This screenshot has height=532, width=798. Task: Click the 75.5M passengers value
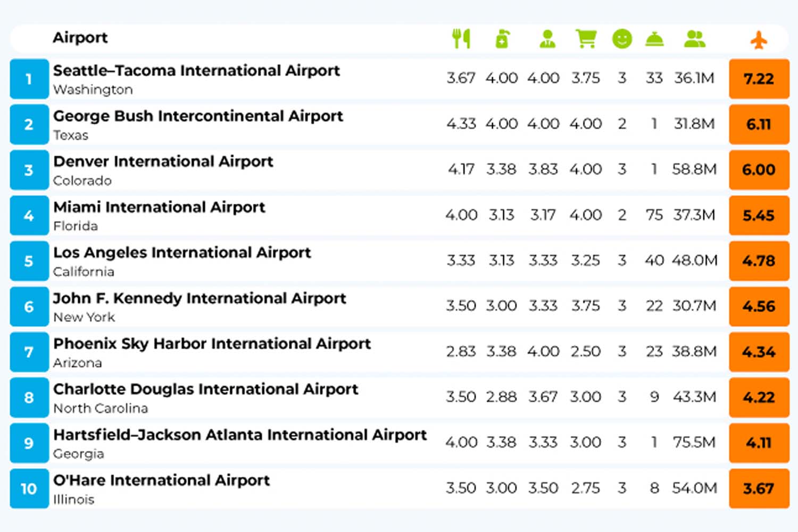point(694,443)
